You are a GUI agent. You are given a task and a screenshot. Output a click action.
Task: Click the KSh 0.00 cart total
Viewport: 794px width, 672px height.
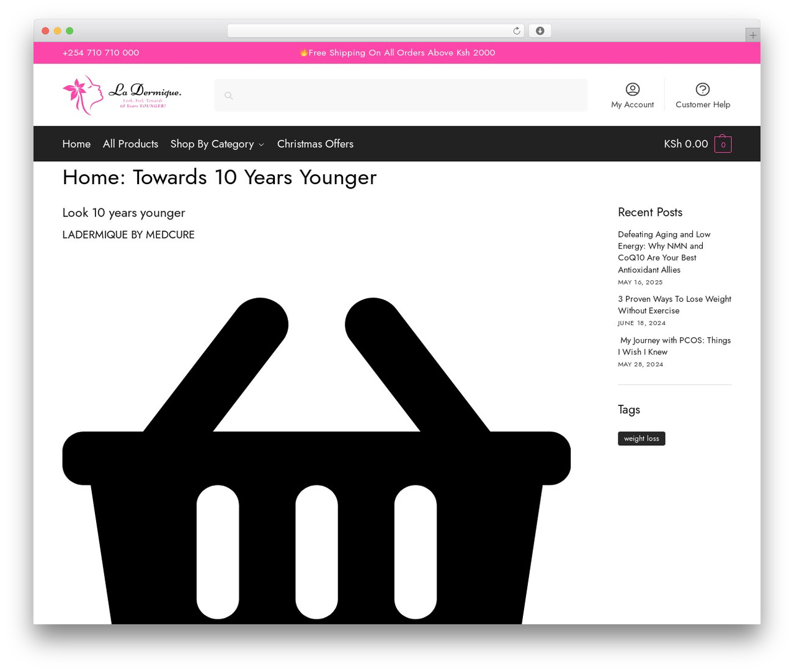(686, 144)
